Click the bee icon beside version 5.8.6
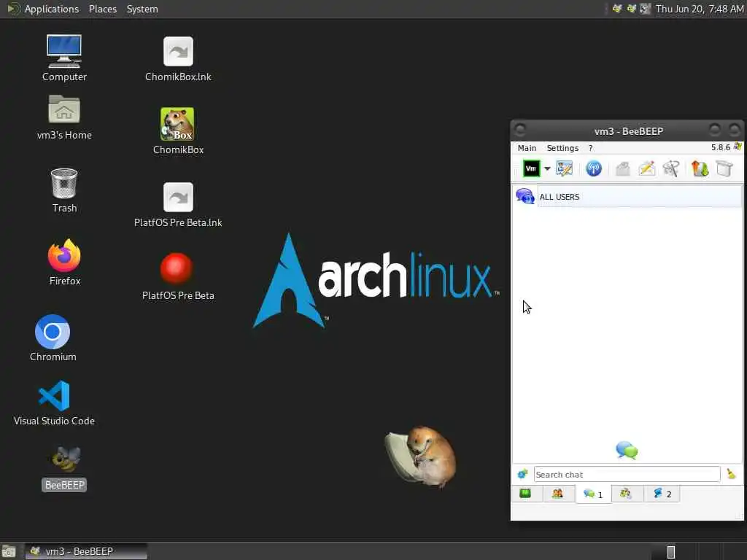The height and width of the screenshot is (560, 747). pos(738,147)
